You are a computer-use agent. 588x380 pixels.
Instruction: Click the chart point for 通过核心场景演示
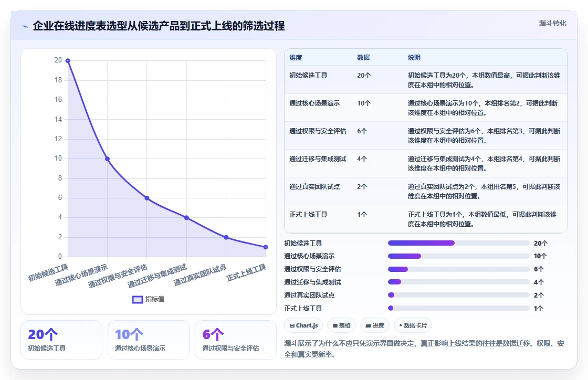(107, 159)
